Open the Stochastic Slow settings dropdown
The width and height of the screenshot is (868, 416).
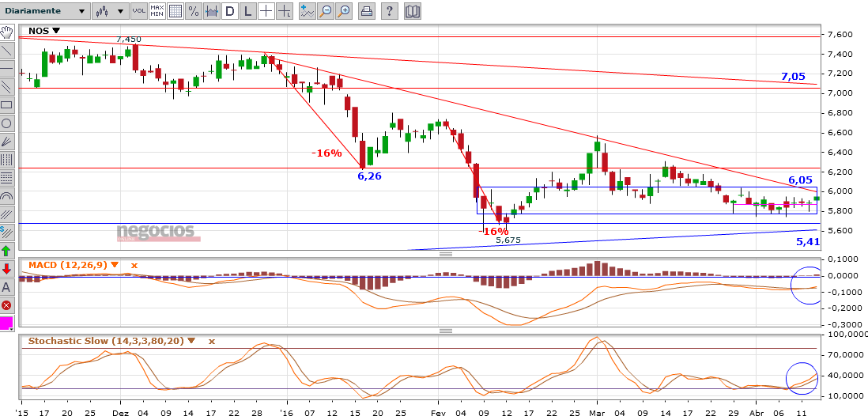pyautogui.click(x=191, y=341)
